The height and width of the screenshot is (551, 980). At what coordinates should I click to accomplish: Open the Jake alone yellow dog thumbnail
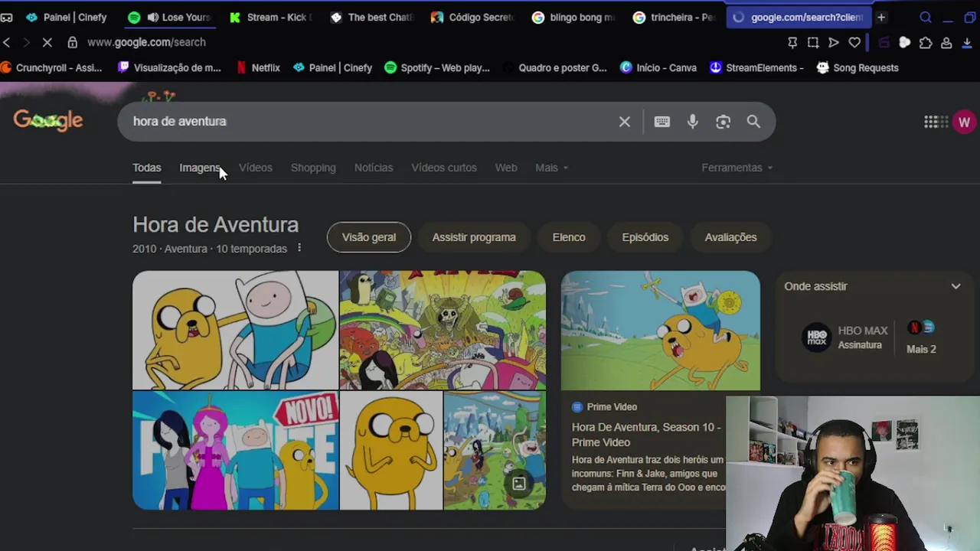pos(391,451)
